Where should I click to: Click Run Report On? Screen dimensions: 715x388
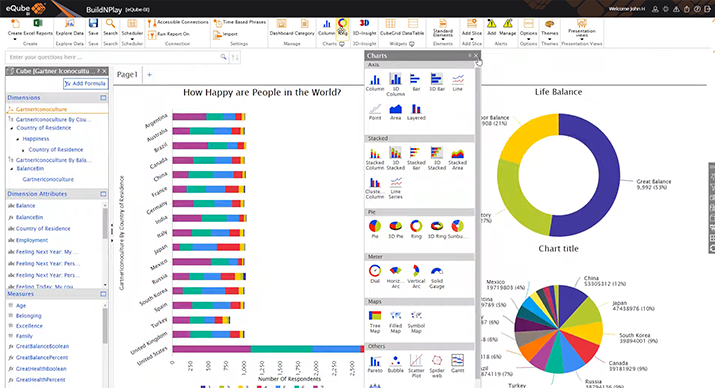click(169, 34)
